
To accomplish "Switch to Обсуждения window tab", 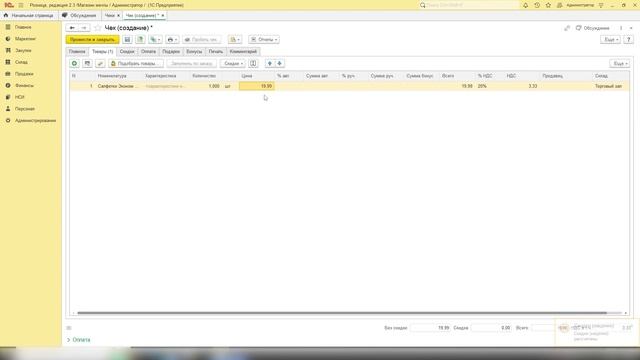I will pos(79,16).
